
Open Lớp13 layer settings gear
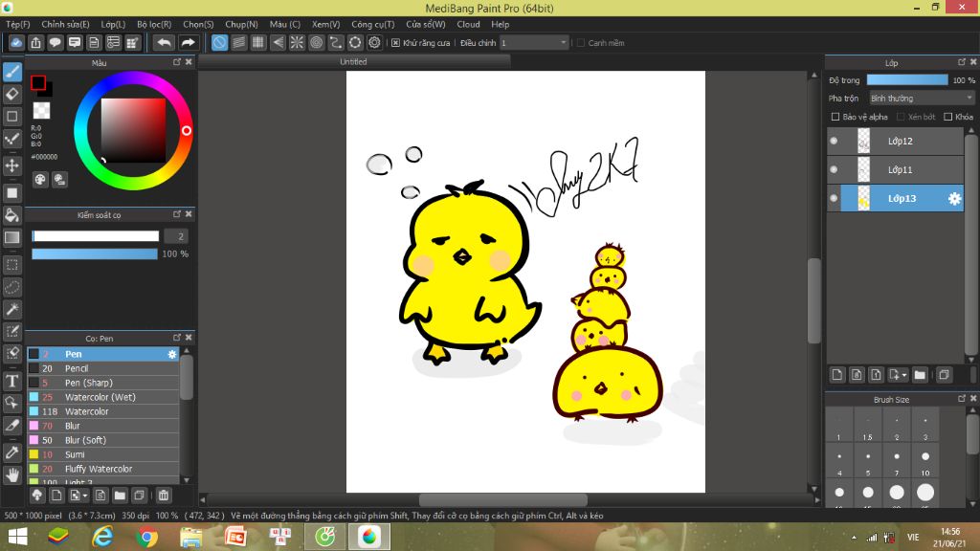[x=954, y=199]
